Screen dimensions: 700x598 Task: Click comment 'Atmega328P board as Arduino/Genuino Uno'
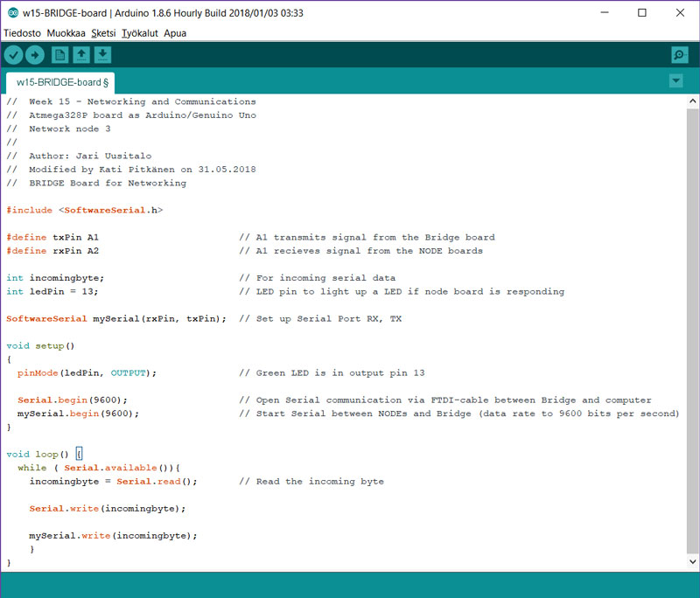coord(143,115)
